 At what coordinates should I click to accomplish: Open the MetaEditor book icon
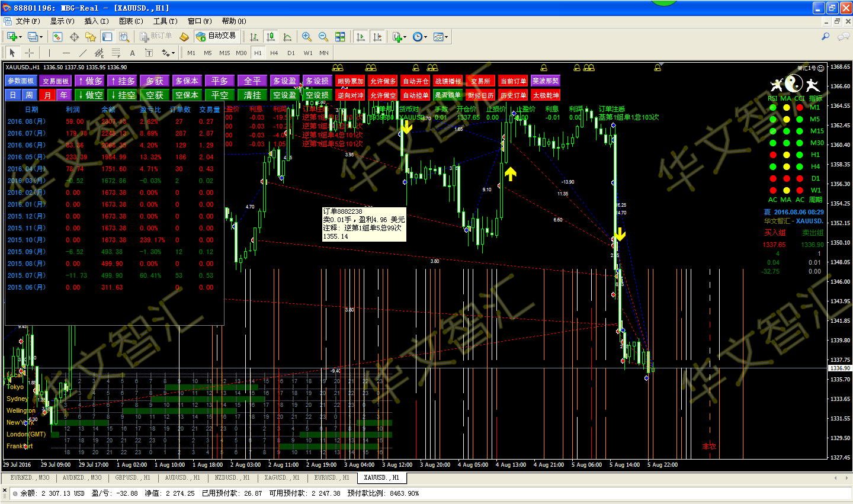pos(184,37)
